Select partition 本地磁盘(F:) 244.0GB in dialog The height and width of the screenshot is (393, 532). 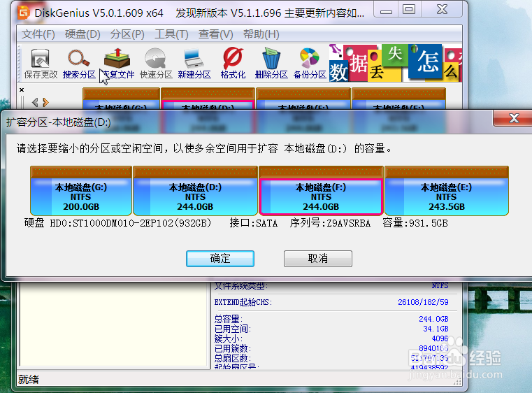click(321, 191)
